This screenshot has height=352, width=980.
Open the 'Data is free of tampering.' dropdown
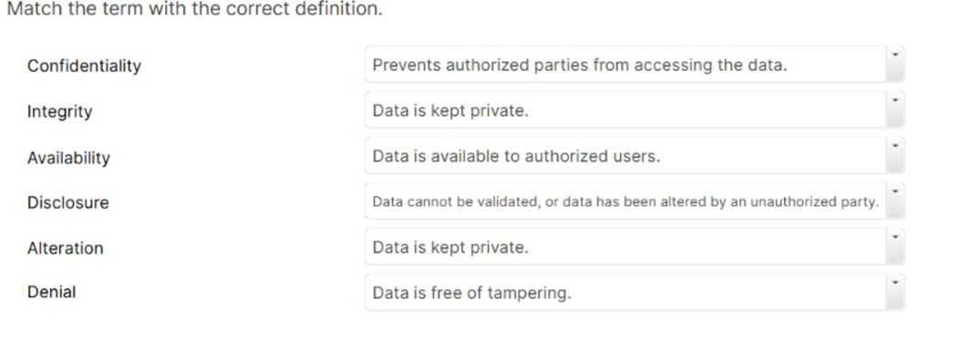634,292
